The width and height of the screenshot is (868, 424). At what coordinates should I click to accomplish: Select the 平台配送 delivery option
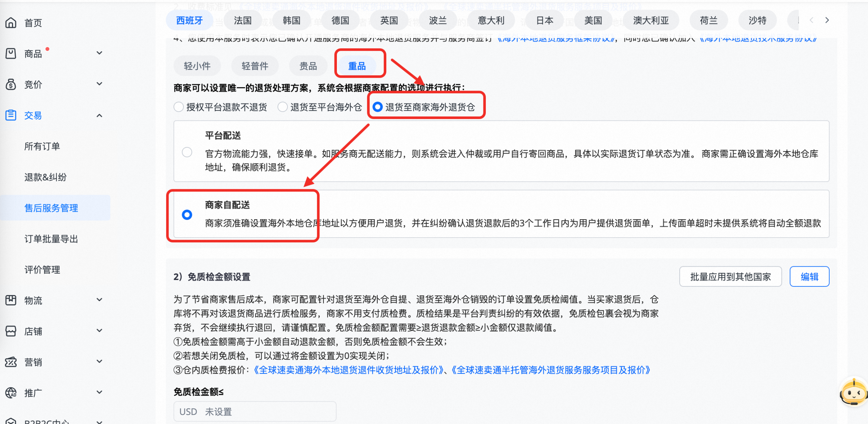(187, 152)
